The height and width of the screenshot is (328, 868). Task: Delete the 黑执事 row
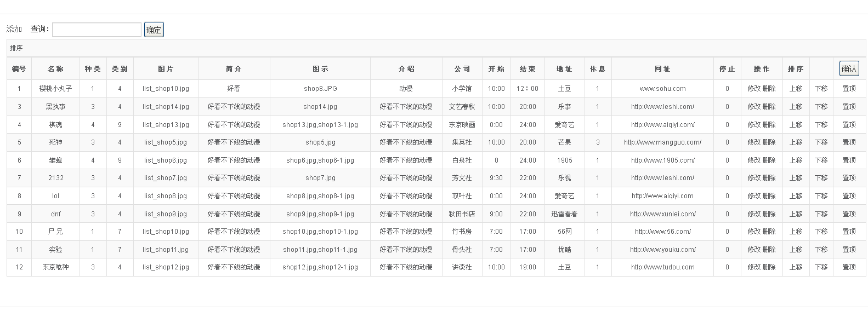pyautogui.click(x=769, y=107)
